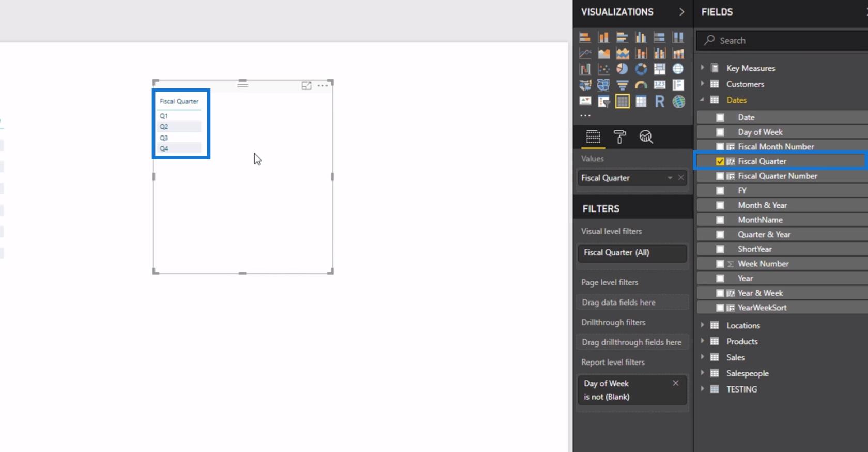
Task: Check the FY field checkbox
Action: (720, 190)
